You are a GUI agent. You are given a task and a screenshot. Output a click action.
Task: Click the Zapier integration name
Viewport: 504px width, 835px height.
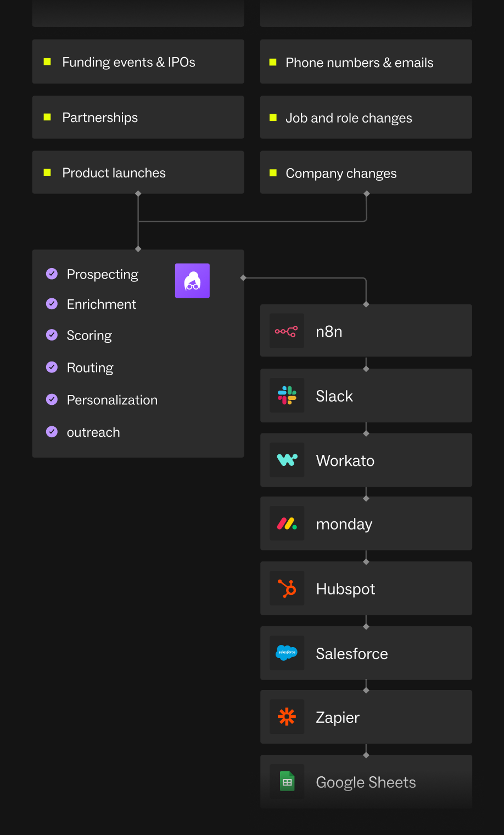[338, 718]
